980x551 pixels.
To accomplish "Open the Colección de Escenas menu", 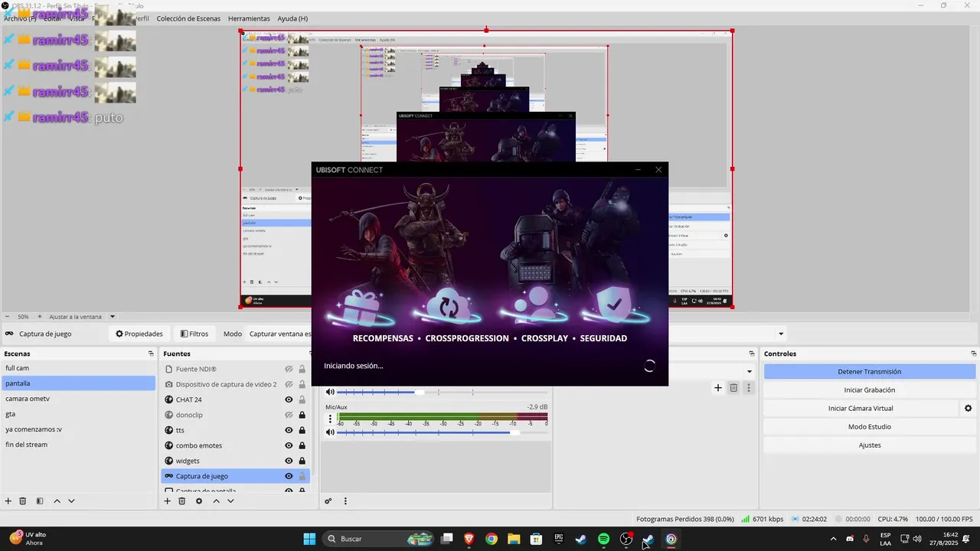I will 188,18.
